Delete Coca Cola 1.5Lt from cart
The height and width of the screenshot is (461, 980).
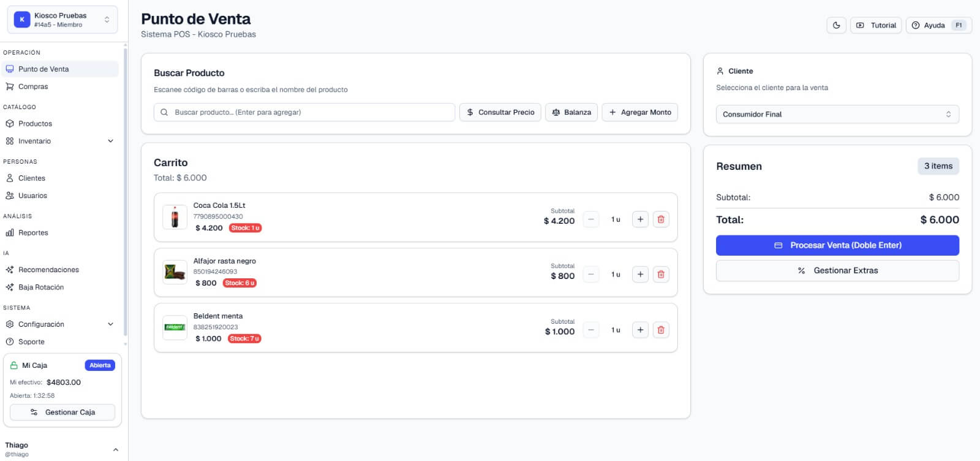pyautogui.click(x=661, y=219)
